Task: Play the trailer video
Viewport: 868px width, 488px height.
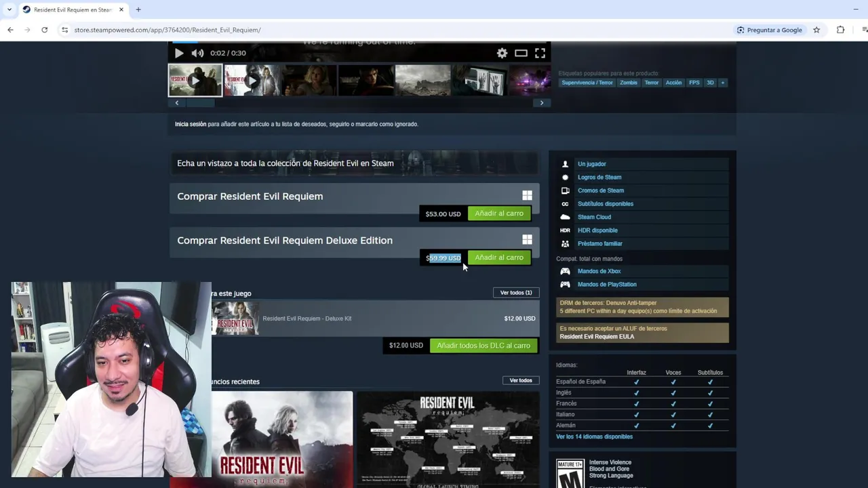Action: click(x=179, y=53)
